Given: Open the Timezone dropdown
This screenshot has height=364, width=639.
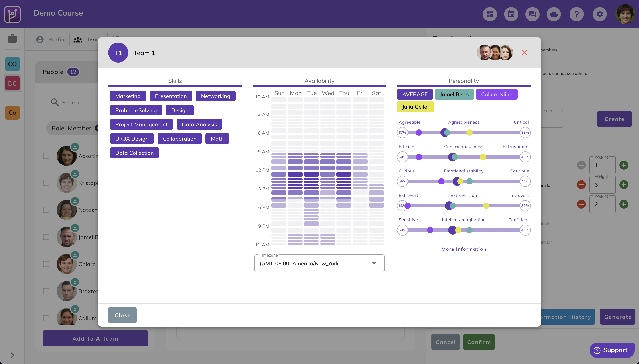Looking at the screenshot, I should click(x=319, y=264).
